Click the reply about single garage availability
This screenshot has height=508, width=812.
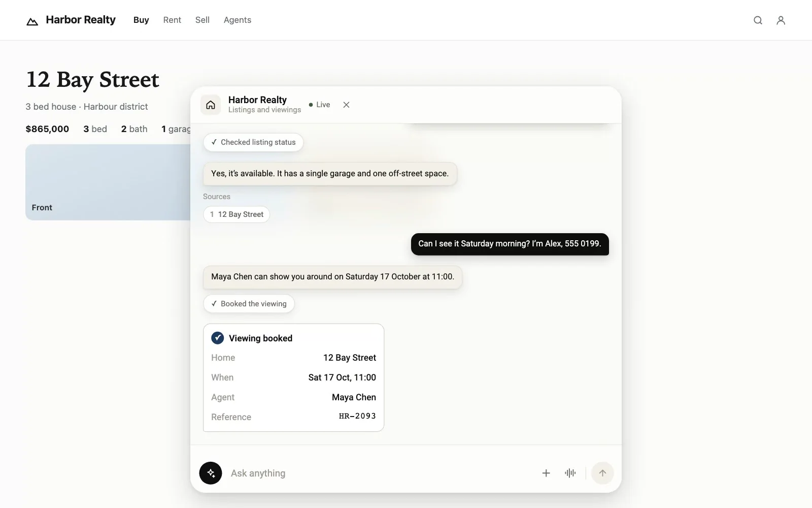(330, 174)
